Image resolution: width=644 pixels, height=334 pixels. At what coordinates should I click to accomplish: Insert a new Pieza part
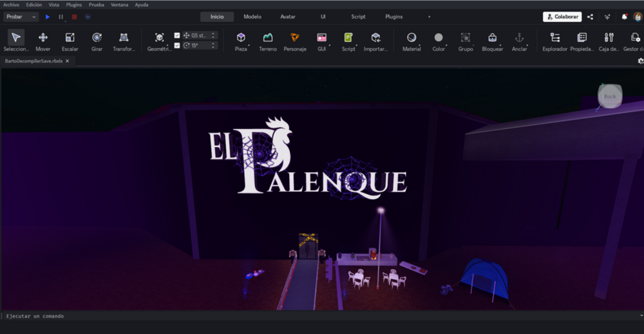click(x=241, y=37)
